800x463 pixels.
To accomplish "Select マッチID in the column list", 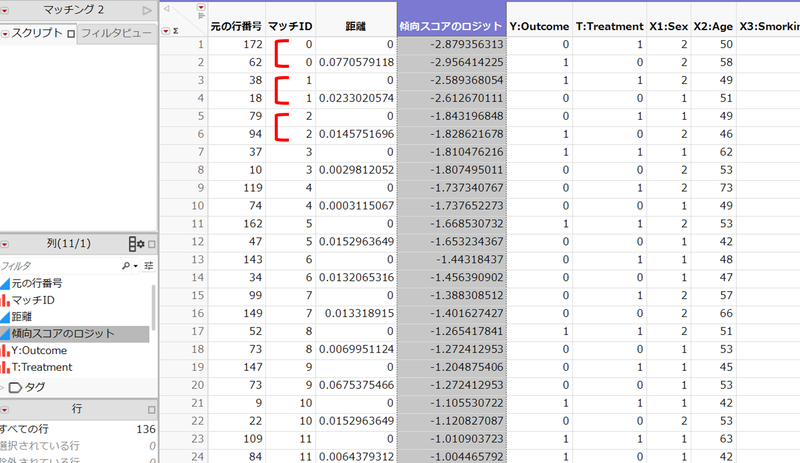I will 33,300.
